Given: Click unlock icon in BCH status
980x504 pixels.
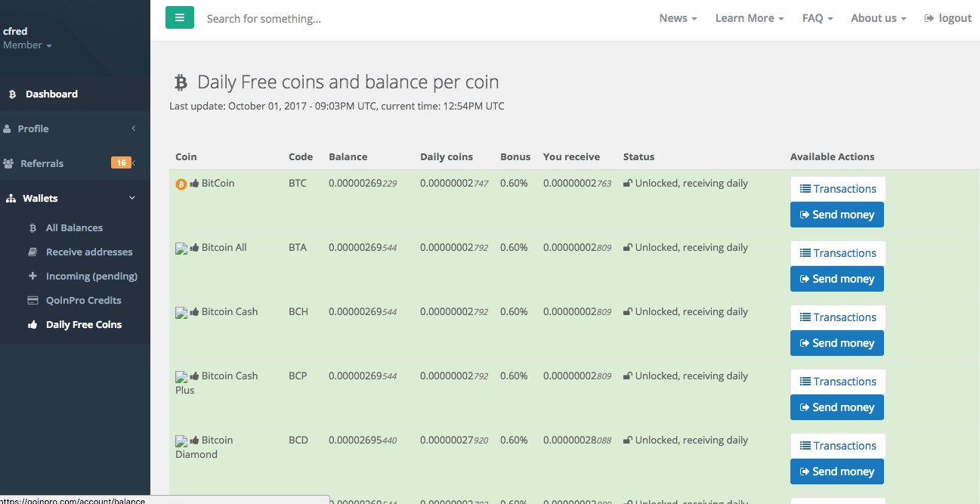Looking at the screenshot, I should (x=628, y=312).
